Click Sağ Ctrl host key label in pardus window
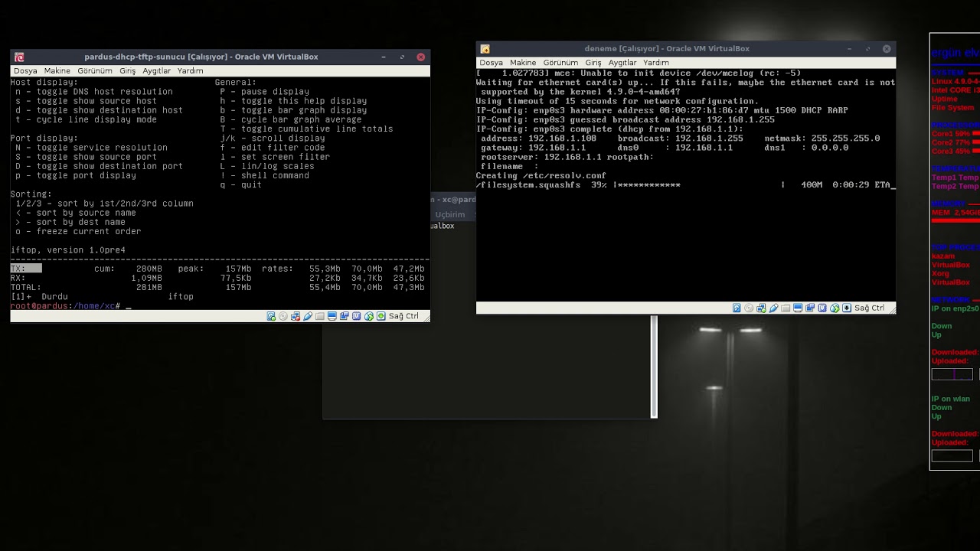The width and height of the screenshot is (980, 551). (x=403, y=316)
